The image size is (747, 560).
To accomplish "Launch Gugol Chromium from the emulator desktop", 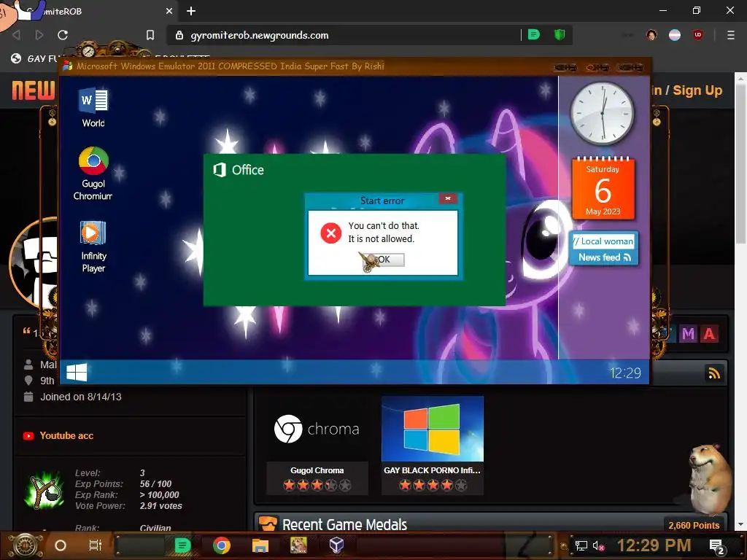I will [93, 174].
